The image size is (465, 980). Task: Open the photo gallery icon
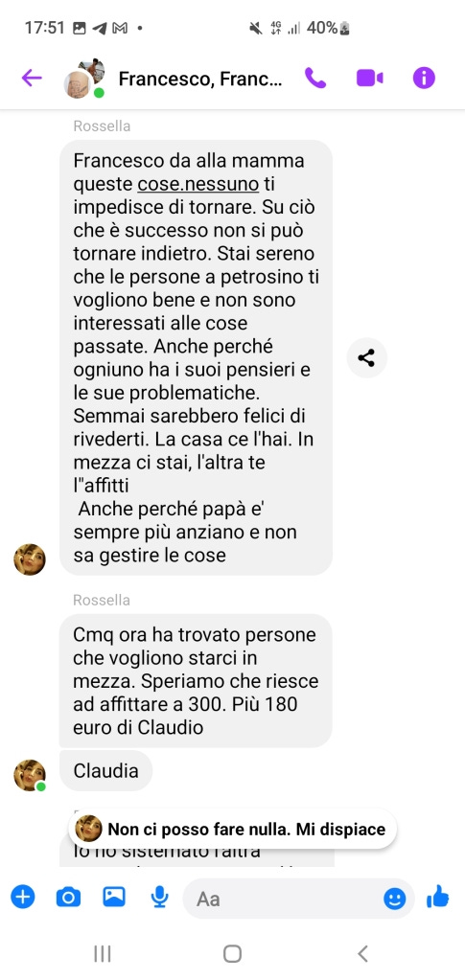click(114, 898)
